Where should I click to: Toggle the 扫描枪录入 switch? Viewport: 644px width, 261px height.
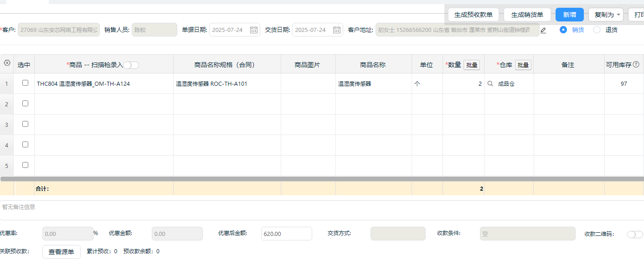tap(131, 65)
